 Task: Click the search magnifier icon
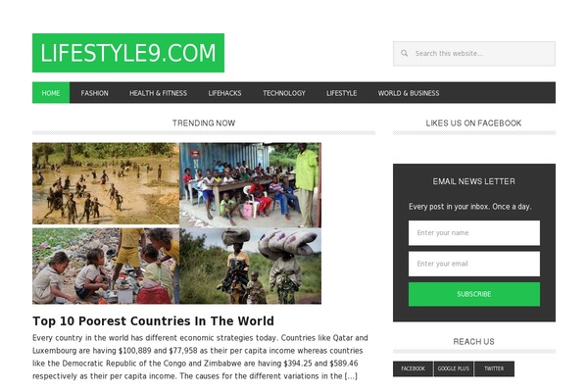tap(404, 53)
